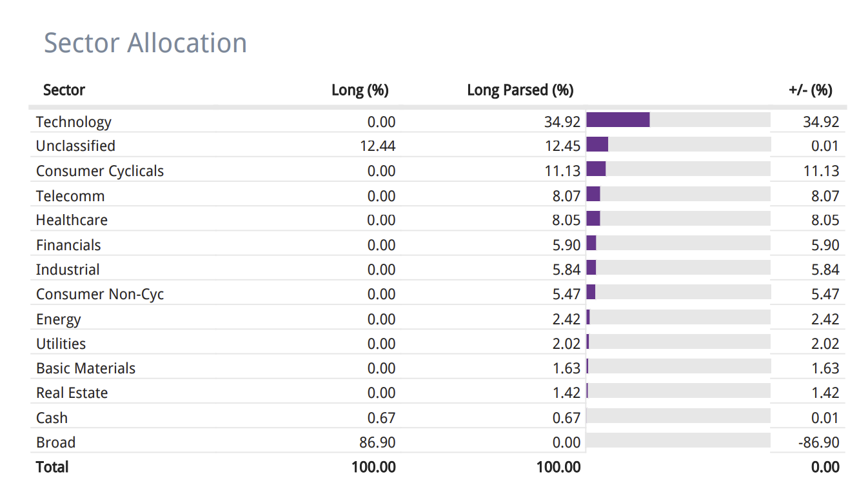Select the Consumer Cyclicals row label
This screenshot has width=868, height=503.
click(x=100, y=171)
